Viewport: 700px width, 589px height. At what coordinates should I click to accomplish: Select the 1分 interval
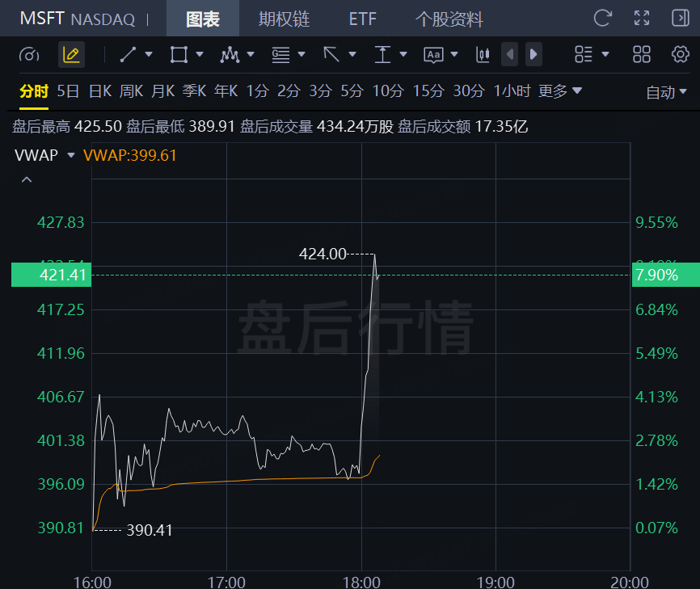(258, 91)
